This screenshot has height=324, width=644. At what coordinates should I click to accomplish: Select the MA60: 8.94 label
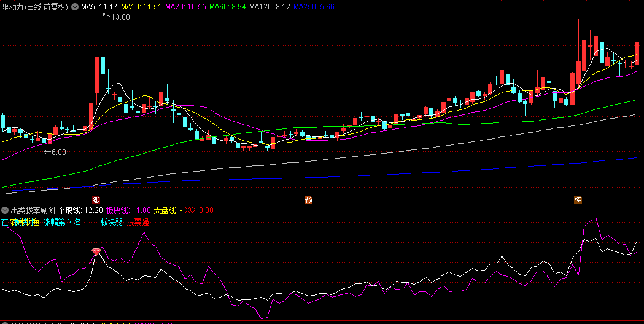[x=228, y=7]
